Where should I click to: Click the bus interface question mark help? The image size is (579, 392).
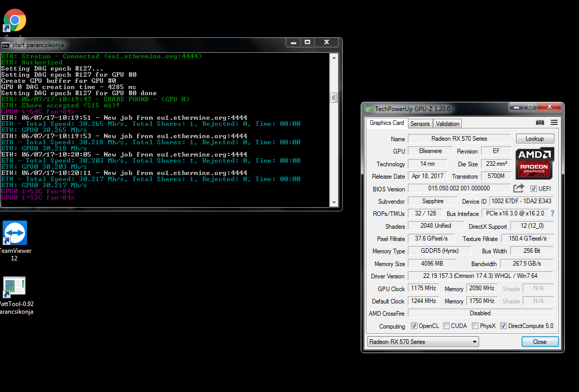point(552,213)
